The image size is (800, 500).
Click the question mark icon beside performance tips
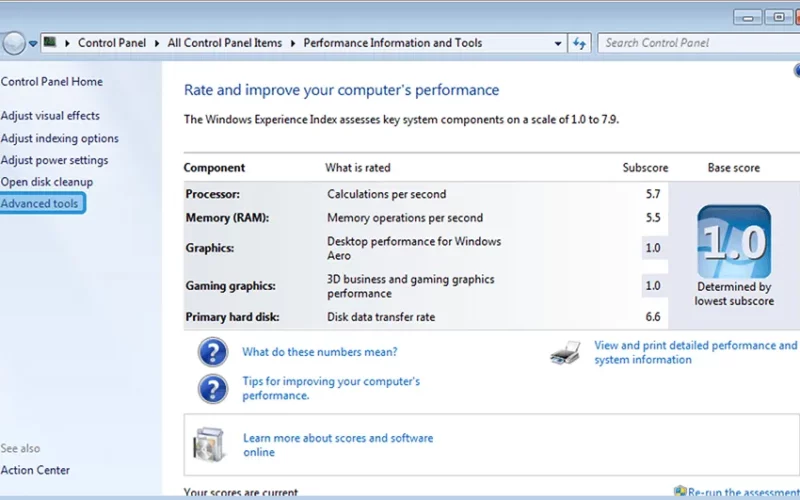[212, 389]
